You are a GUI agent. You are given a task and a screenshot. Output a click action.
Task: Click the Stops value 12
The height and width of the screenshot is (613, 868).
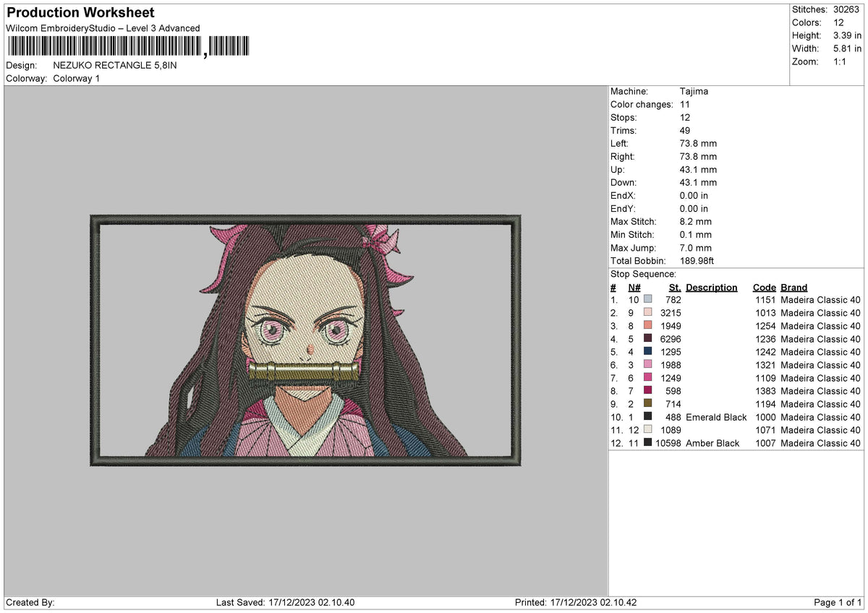pyautogui.click(x=685, y=117)
